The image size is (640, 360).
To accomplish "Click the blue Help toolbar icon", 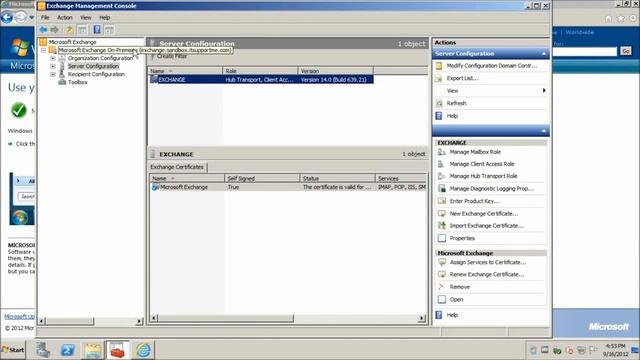I will [x=97, y=30].
